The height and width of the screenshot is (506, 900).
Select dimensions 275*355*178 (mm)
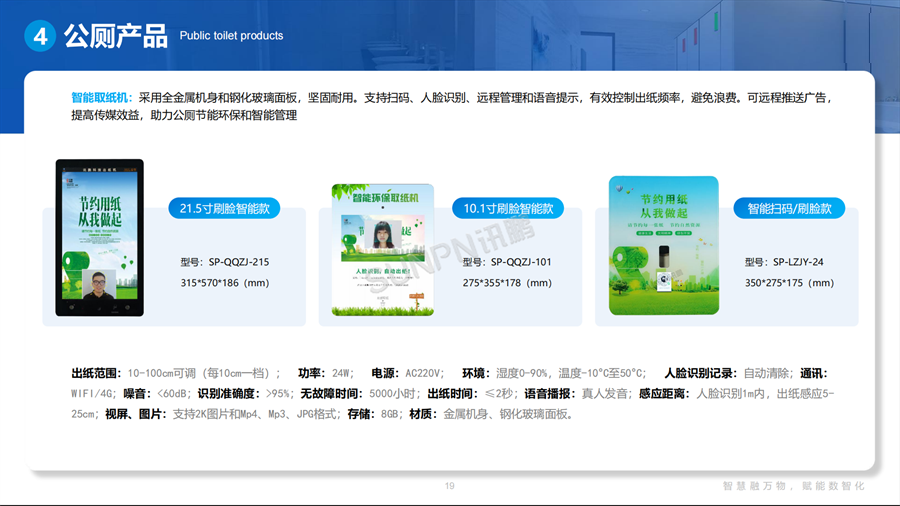(507, 283)
